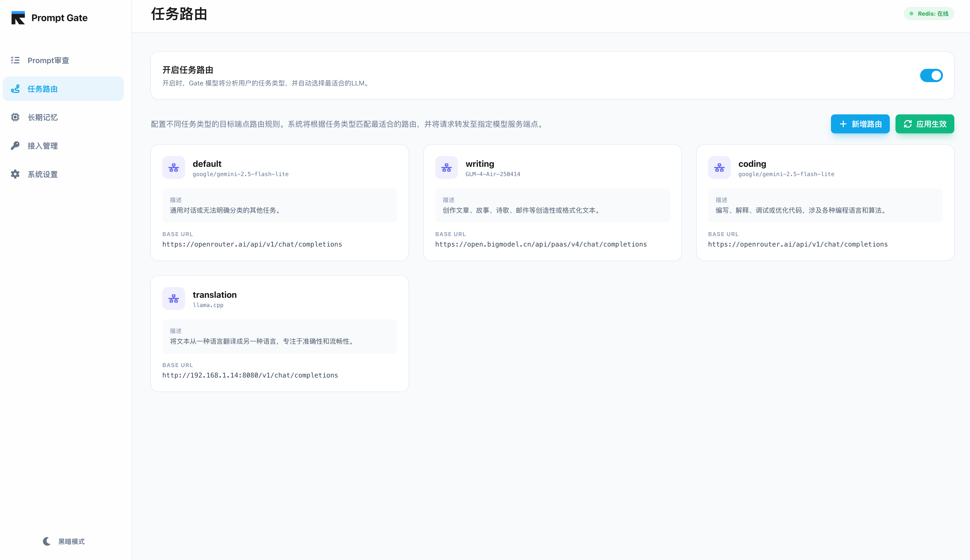Click the writing route network icon
The width and height of the screenshot is (970, 560).
(x=446, y=168)
